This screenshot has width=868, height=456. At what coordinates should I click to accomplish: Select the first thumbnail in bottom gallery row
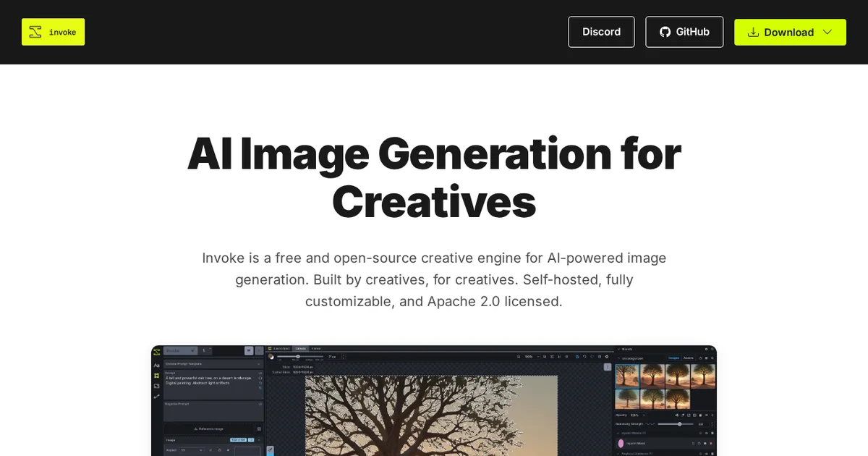[627, 400]
